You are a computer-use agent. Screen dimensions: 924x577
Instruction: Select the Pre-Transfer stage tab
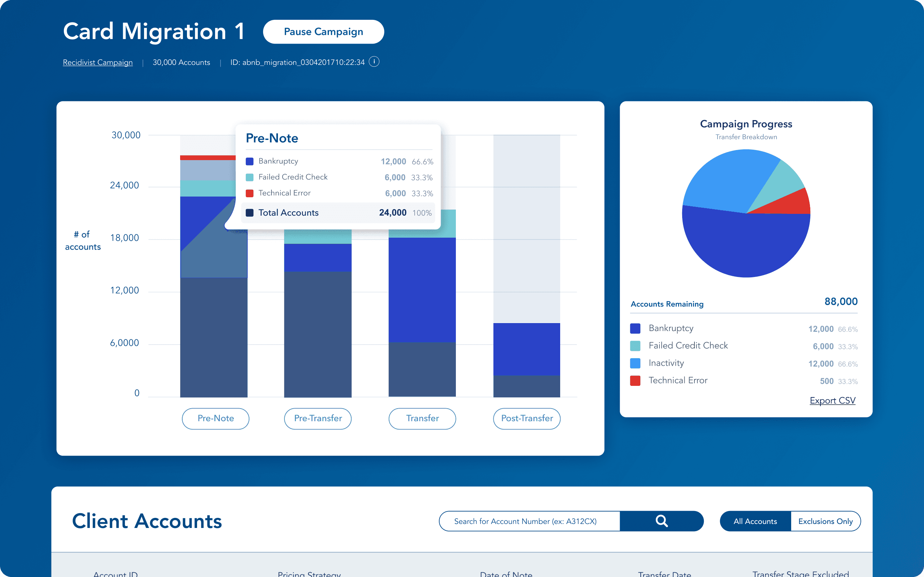(318, 419)
